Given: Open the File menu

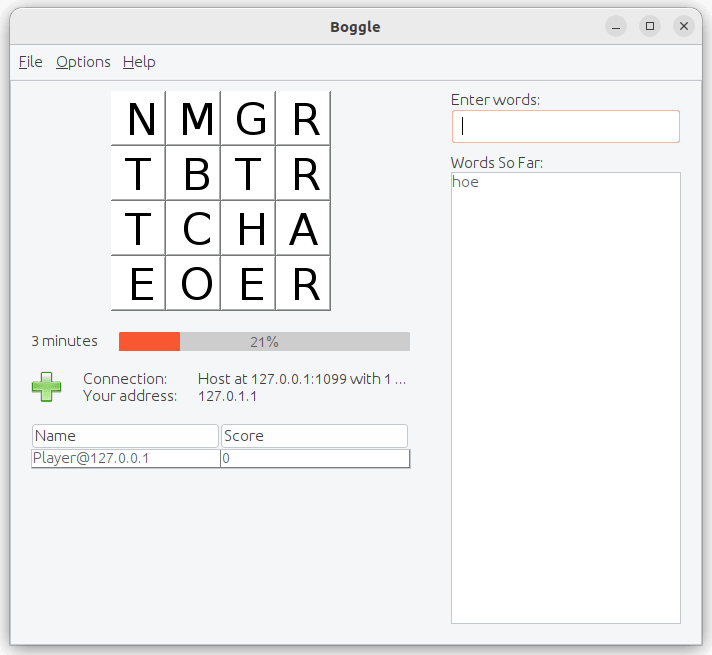Looking at the screenshot, I should click(30, 62).
